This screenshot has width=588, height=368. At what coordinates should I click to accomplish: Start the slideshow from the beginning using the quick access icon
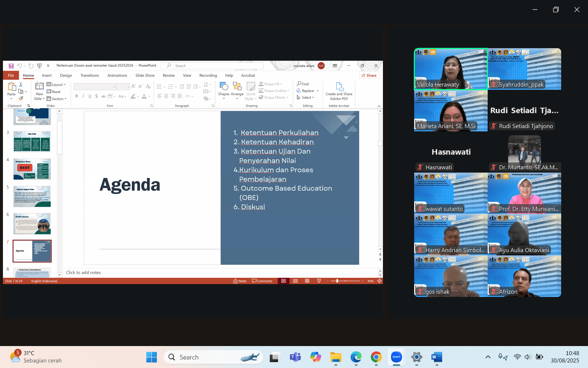click(x=39, y=66)
